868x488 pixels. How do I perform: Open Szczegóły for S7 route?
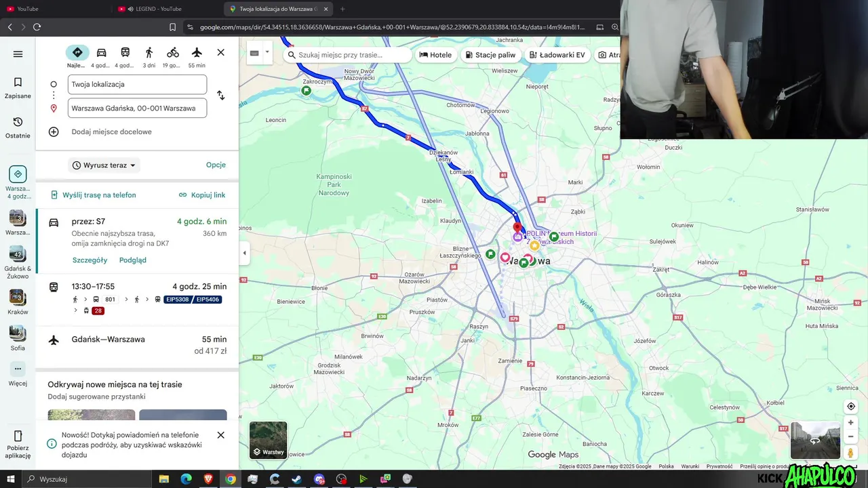click(90, 260)
